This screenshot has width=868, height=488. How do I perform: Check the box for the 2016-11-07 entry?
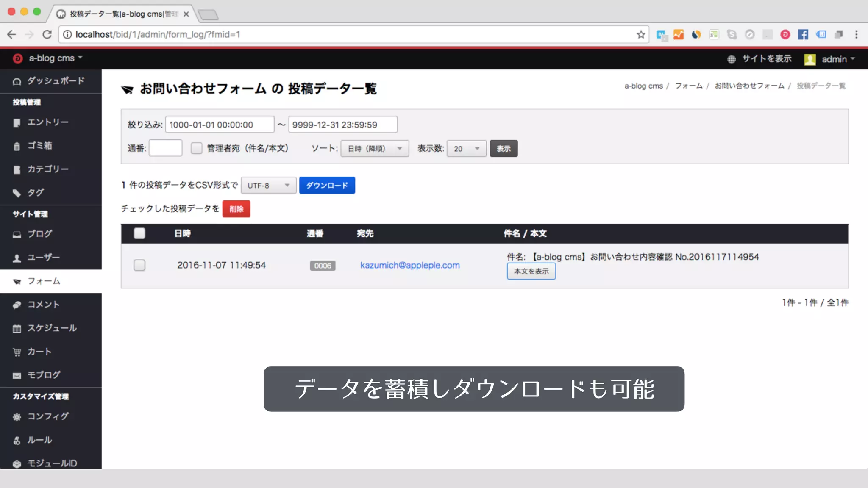click(139, 265)
